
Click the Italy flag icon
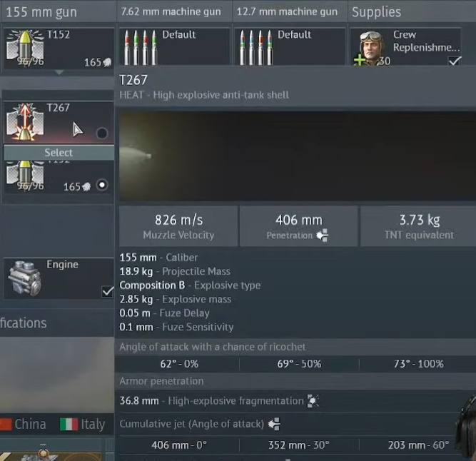click(69, 425)
